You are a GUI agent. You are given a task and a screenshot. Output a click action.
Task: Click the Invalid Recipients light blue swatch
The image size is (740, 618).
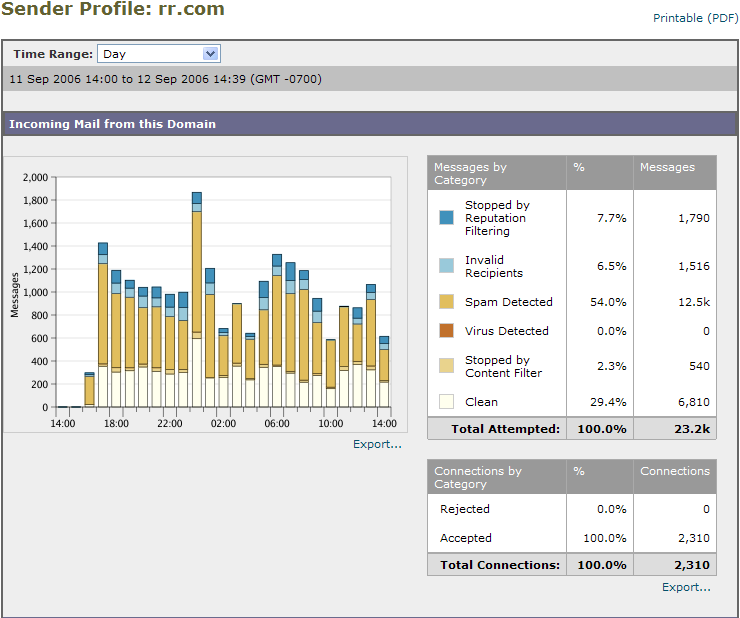[x=446, y=266]
